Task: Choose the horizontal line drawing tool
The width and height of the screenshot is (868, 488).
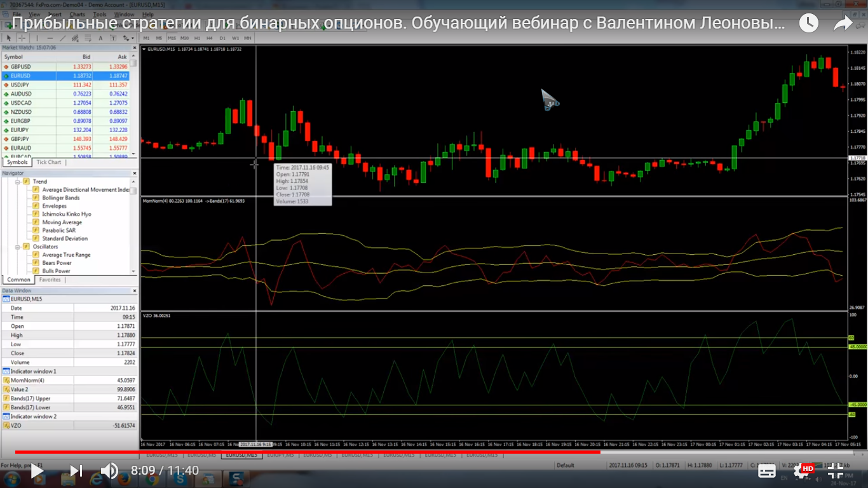Action: [50, 38]
